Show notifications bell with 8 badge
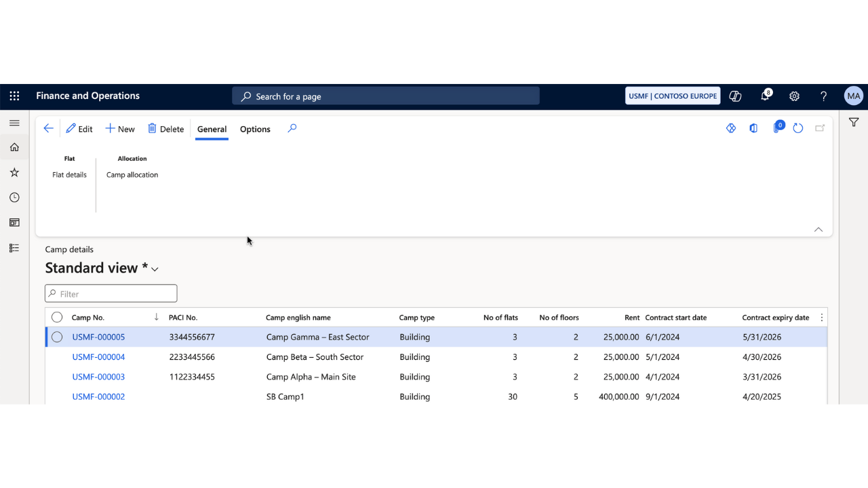 click(x=765, y=96)
